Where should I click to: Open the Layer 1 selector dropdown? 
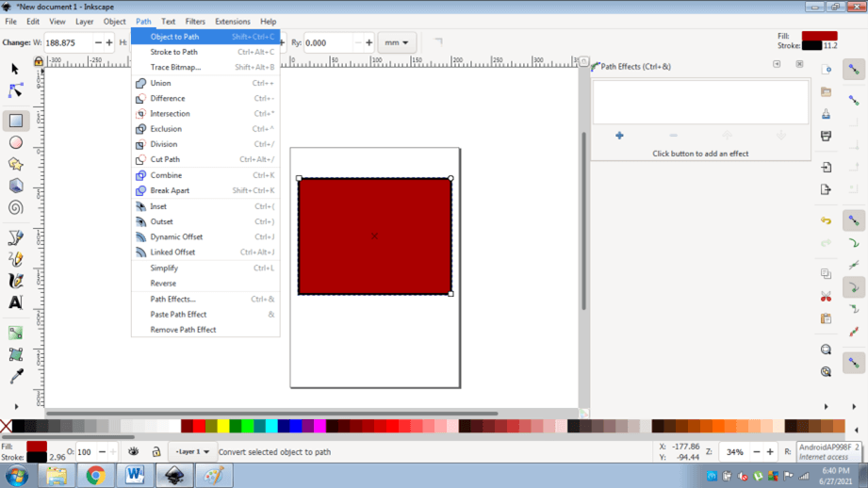(x=193, y=452)
